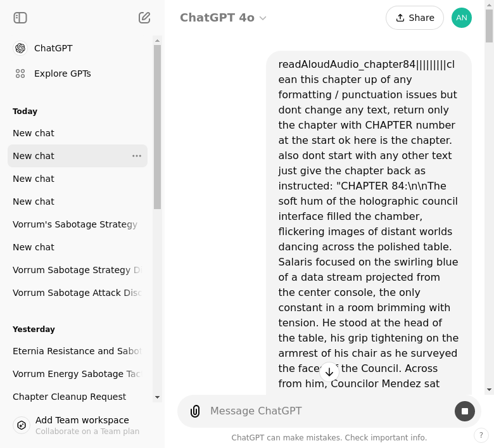Click the sidebar scrollbar down arrow
The height and width of the screenshot is (448, 494).
(157, 397)
